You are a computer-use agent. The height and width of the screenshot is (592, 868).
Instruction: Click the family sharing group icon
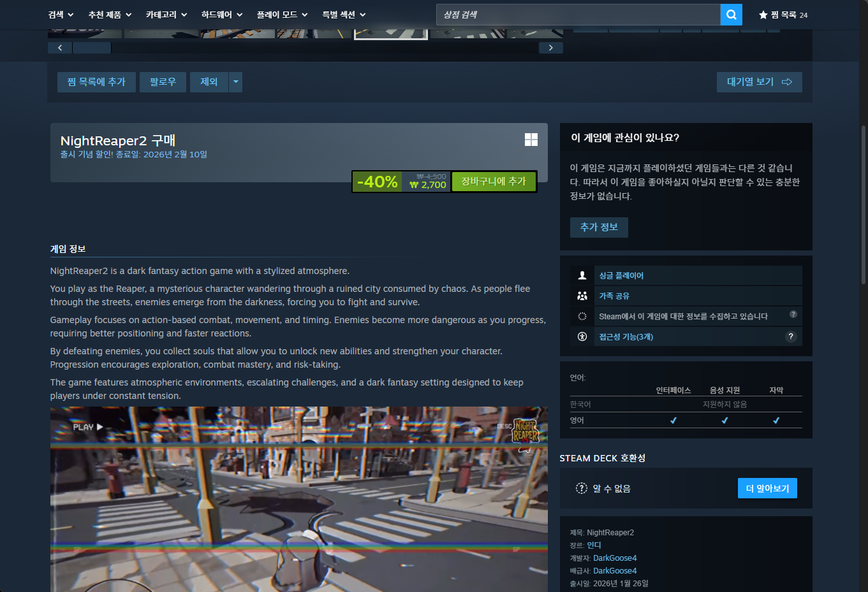pyautogui.click(x=582, y=296)
